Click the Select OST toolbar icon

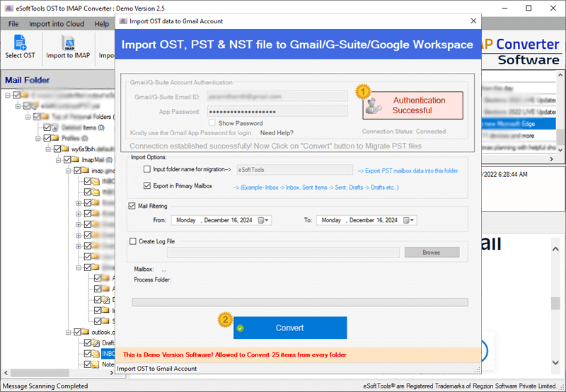click(21, 42)
